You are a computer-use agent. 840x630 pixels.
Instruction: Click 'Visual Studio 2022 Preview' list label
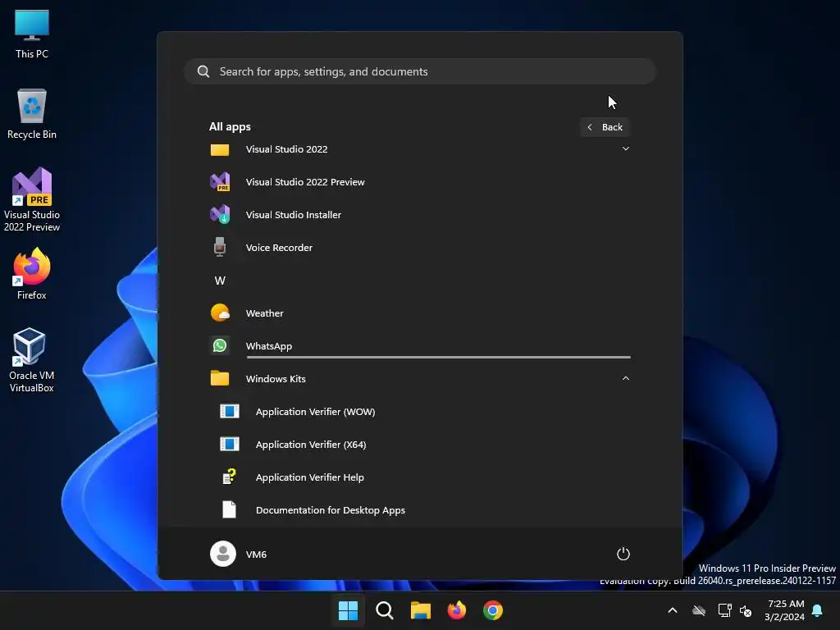pyautogui.click(x=305, y=182)
